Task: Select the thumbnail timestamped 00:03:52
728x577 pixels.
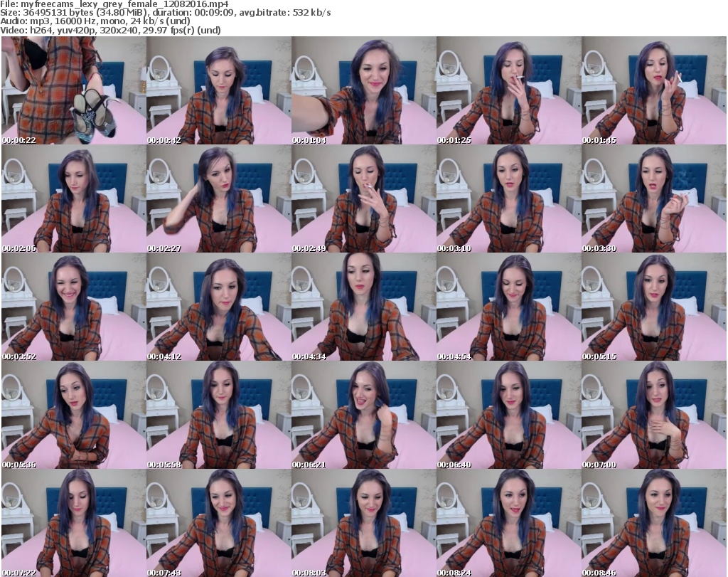Action: pos(74,307)
